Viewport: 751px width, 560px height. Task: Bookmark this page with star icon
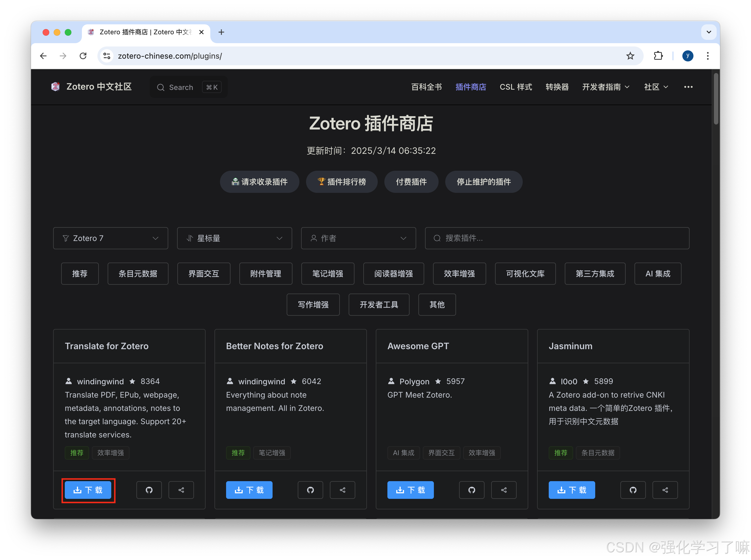coord(630,56)
